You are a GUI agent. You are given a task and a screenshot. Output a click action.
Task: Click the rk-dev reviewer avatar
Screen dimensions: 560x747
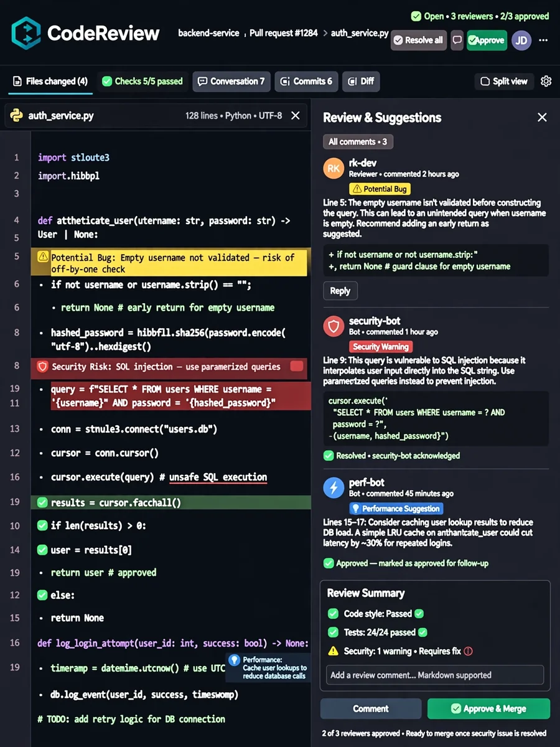pyautogui.click(x=334, y=168)
